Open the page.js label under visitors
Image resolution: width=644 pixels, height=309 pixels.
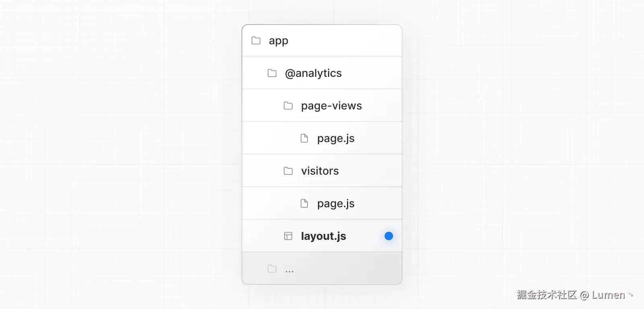click(336, 204)
